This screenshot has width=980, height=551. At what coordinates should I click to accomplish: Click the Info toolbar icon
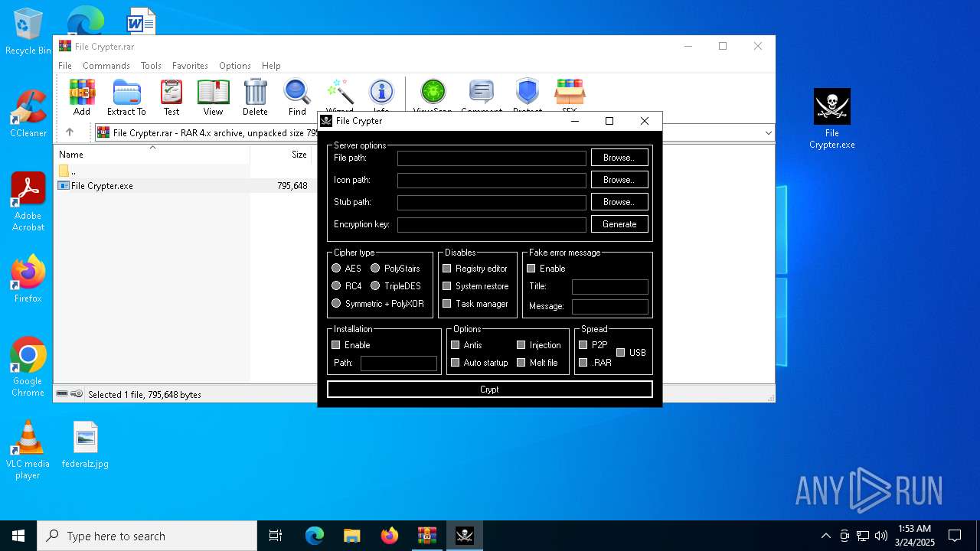point(381,94)
